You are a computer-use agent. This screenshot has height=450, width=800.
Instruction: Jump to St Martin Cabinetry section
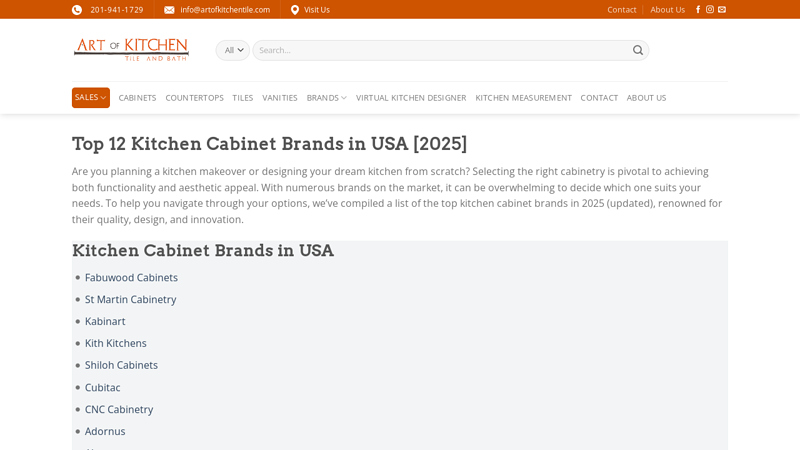click(x=131, y=299)
